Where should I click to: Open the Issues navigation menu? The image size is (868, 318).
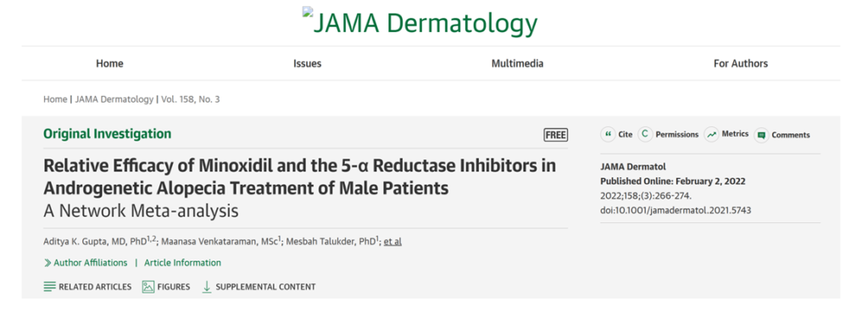(x=307, y=64)
